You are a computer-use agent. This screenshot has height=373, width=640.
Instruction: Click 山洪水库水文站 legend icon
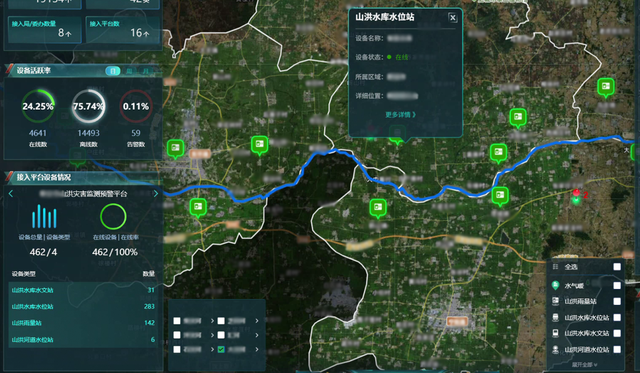coord(556,333)
